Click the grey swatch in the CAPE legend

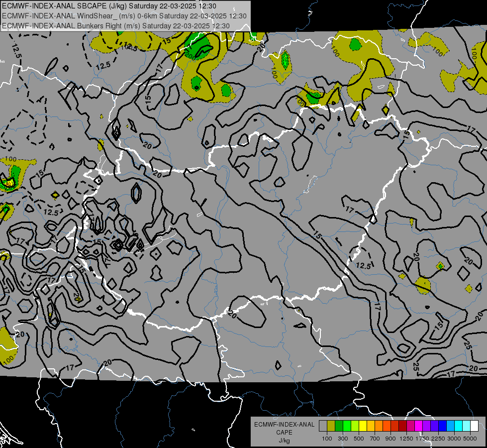[323, 426]
